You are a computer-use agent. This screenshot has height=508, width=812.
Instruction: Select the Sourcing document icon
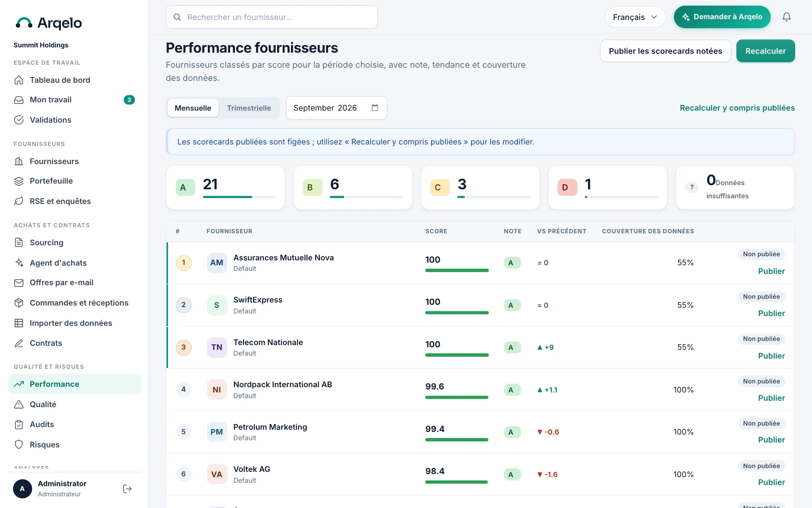pyautogui.click(x=19, y=242)
